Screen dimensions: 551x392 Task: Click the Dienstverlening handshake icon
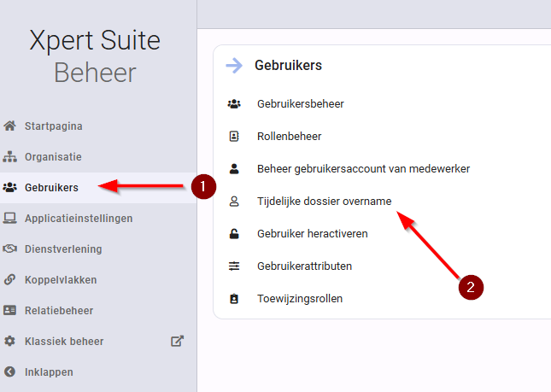10,249
